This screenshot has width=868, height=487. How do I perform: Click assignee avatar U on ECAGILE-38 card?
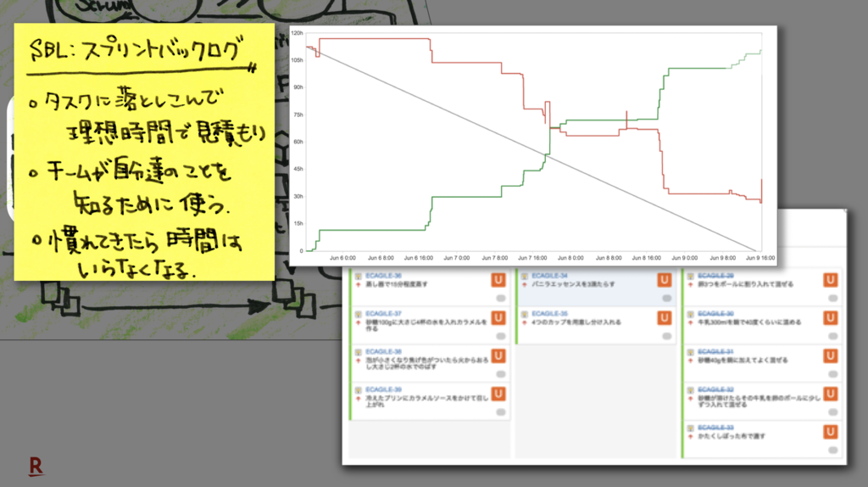click(x=498, y=356)
